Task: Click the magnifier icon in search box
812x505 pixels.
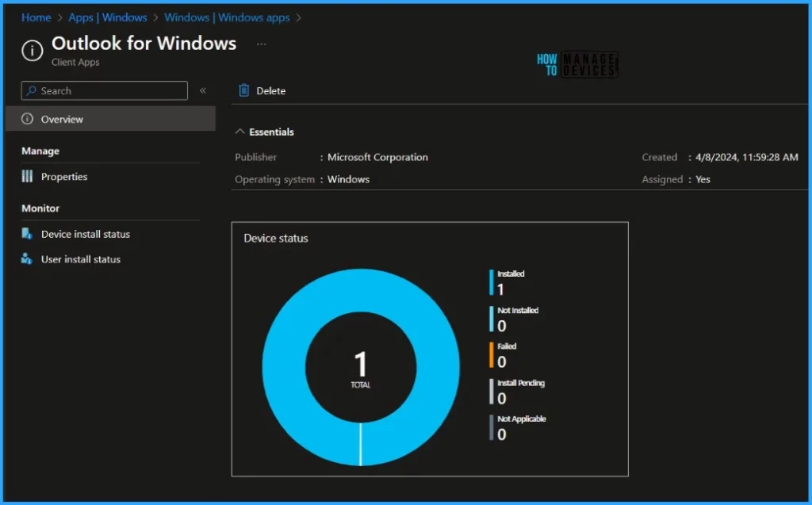Action: 31,90
